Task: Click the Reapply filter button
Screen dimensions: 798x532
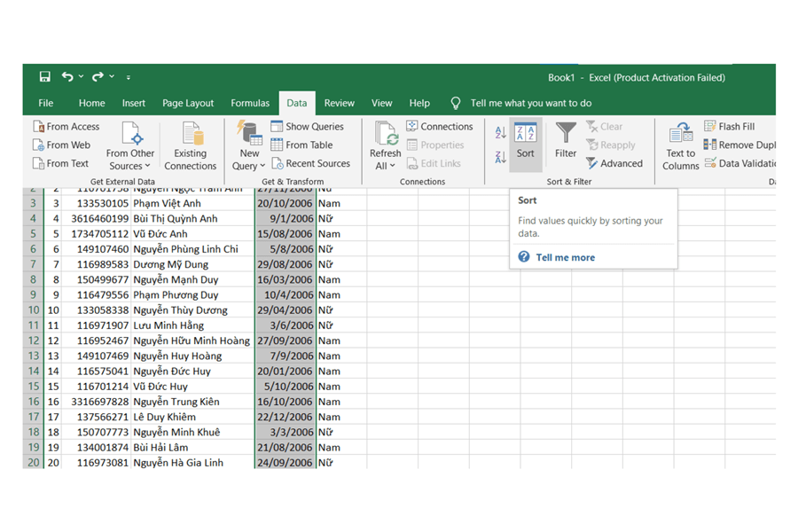Action: click(610, 145)
